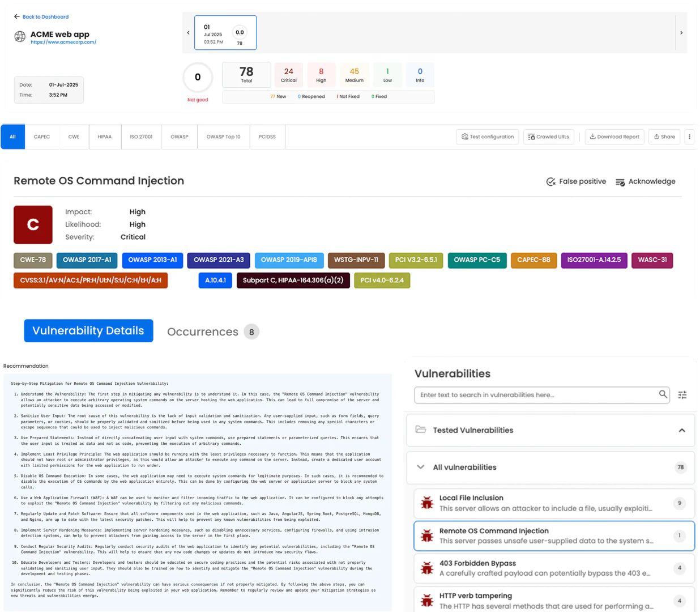Acknowledge the Remote OS Command Injection finding

646,182
